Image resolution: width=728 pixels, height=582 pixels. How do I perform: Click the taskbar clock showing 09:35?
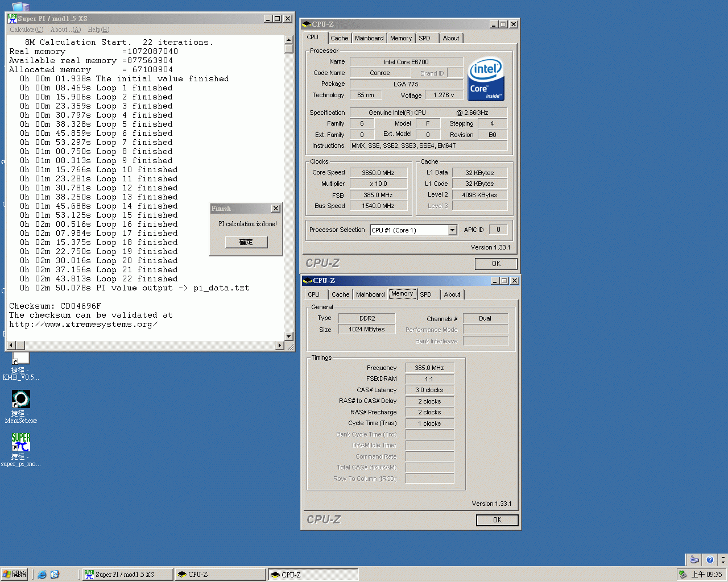pyautogui.click(x=707, y=575)
